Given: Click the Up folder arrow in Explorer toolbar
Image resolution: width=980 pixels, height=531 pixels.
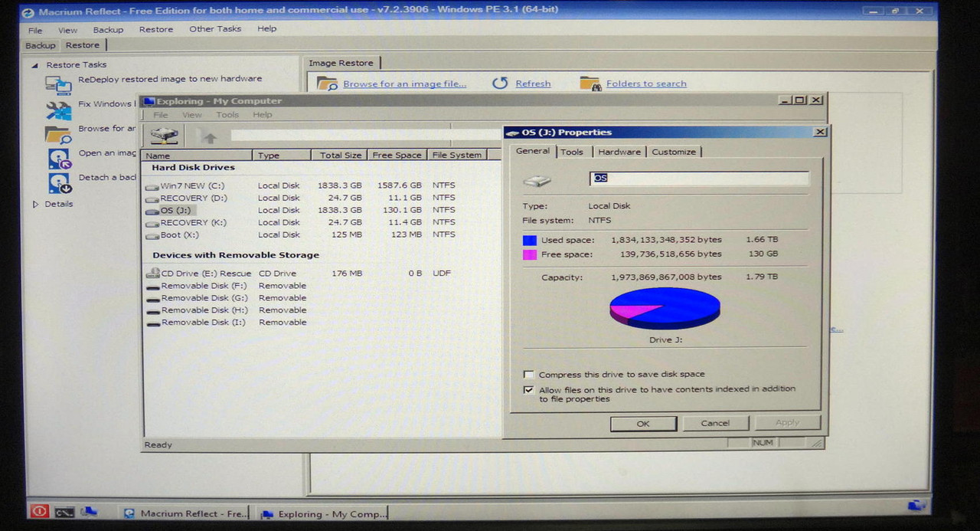Looking at the screenshot, I should [209, 137].
